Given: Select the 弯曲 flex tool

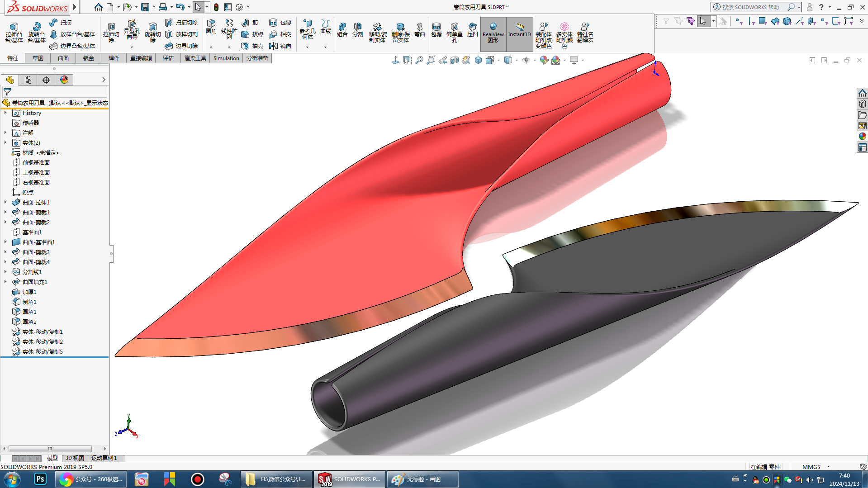Looking at the screenshot, I should coord(420,30).
